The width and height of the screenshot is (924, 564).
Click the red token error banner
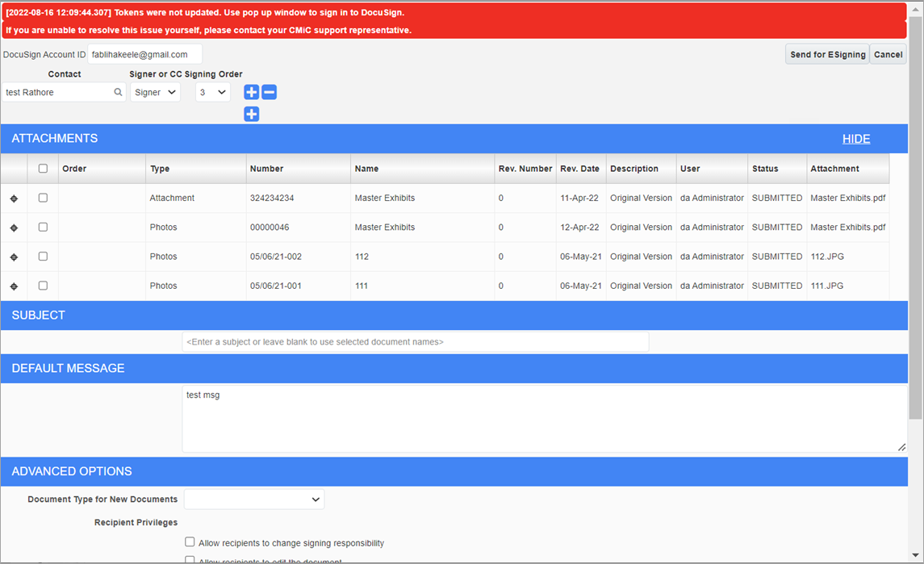454,21
